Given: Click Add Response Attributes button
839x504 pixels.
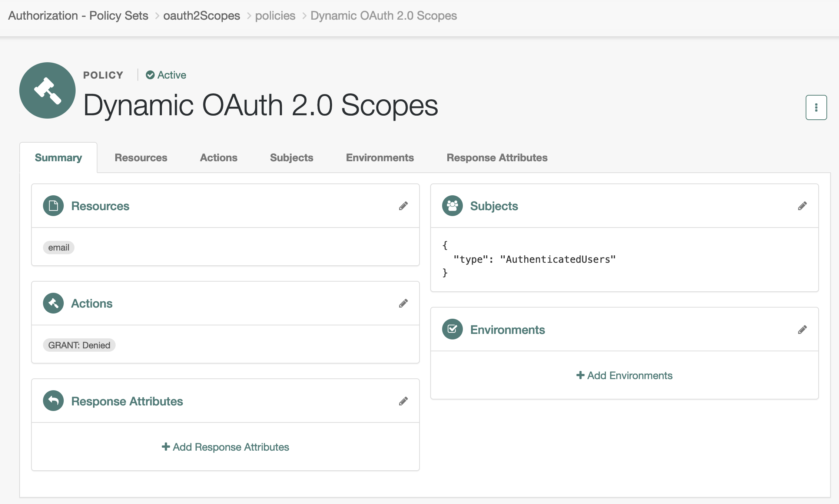Looking at the screenshot, I should [x=226, y=447].
